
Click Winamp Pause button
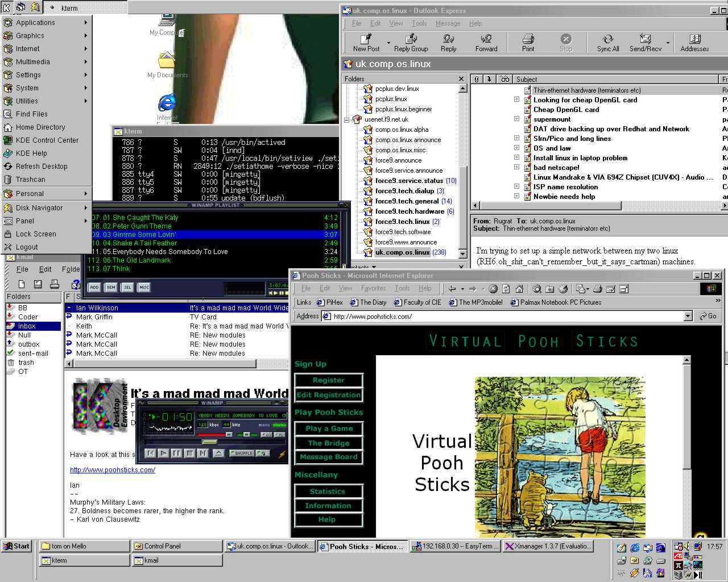tap(176, 453)
